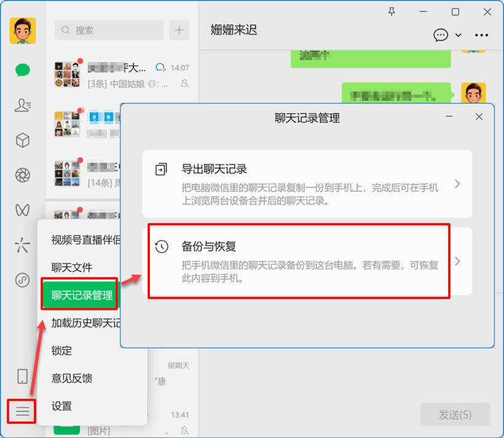The height and width of the screenshot is (438, 504).
Task: Open the Channels butterfly icon
Action: (x=23, y=210)
